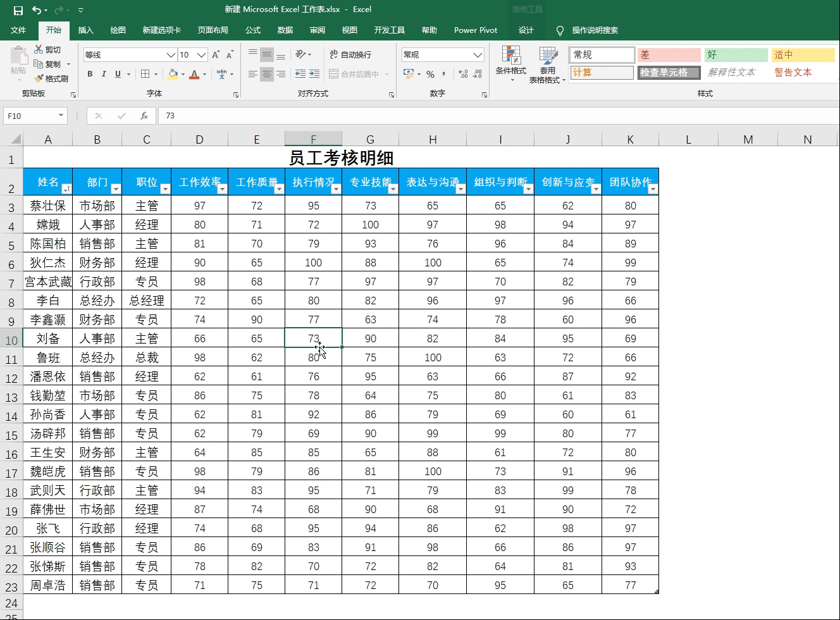Open filter dropdown for 姓名 column
Viewport: 840px width, 620px height.
66,189
